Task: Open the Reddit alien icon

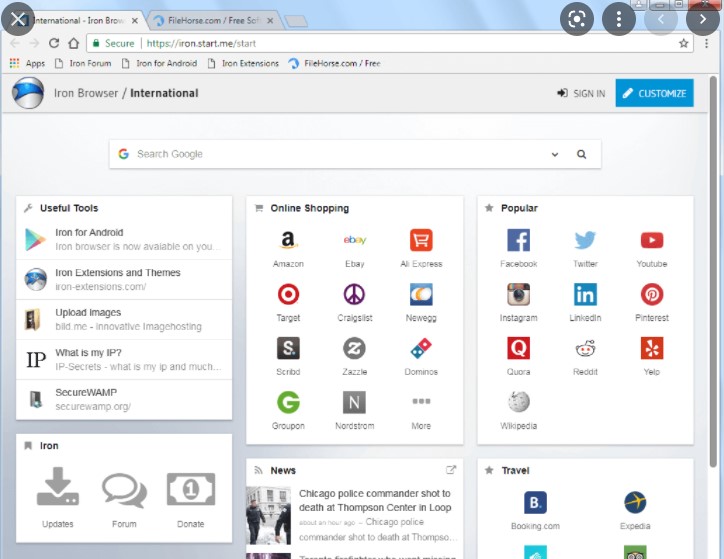Action: point(585,348)
